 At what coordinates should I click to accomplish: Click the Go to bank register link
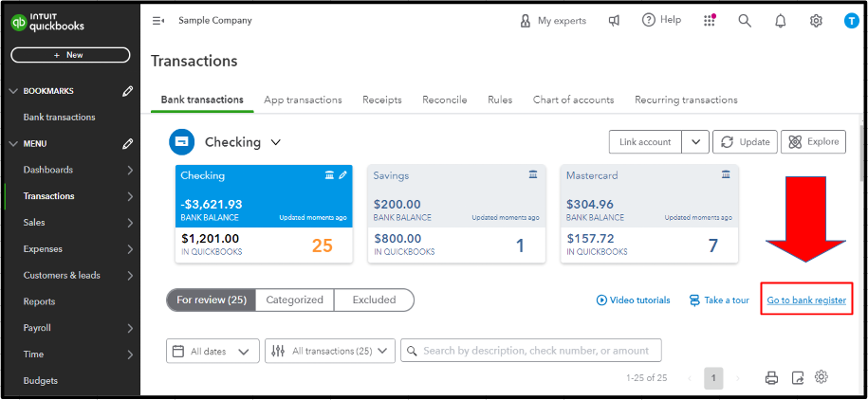pyautogui.click(x=806, y=300)
